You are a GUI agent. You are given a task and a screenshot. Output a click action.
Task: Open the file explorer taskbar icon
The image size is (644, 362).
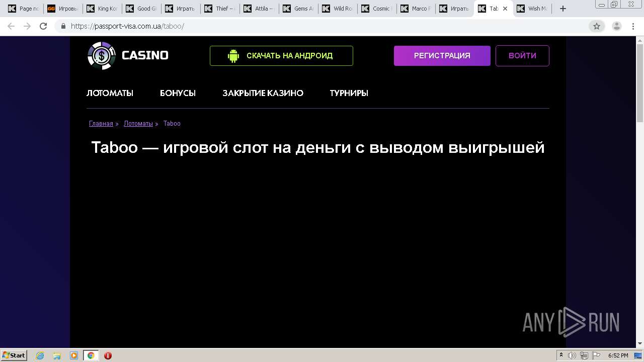tap(57, 355)
